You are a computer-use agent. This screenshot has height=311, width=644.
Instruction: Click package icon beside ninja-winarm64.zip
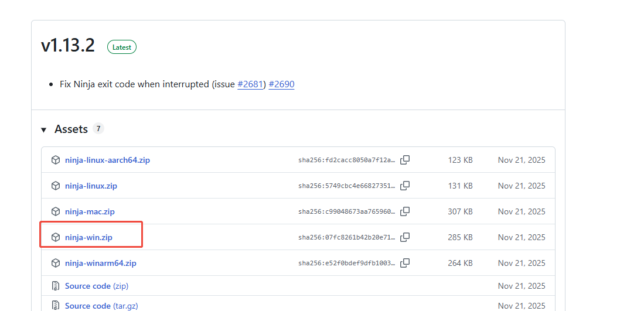(x=56, y=263)
